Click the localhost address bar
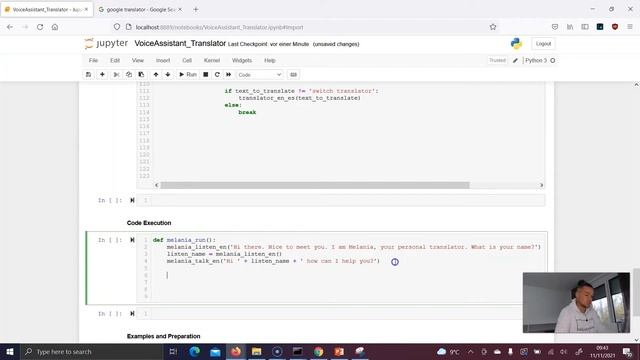The height and width of the screenshot is (360, 640). click(306, 27)
